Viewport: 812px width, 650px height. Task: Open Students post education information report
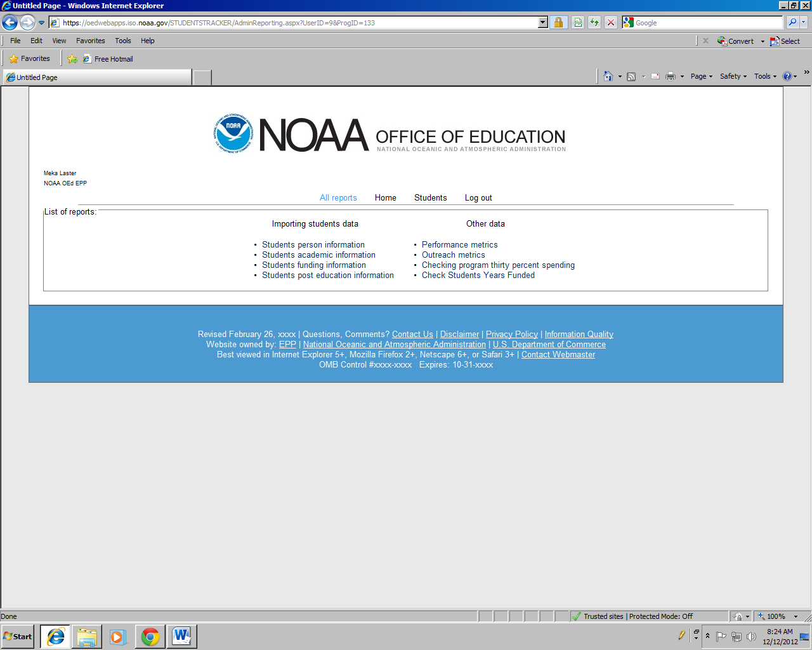pos(328,275)
